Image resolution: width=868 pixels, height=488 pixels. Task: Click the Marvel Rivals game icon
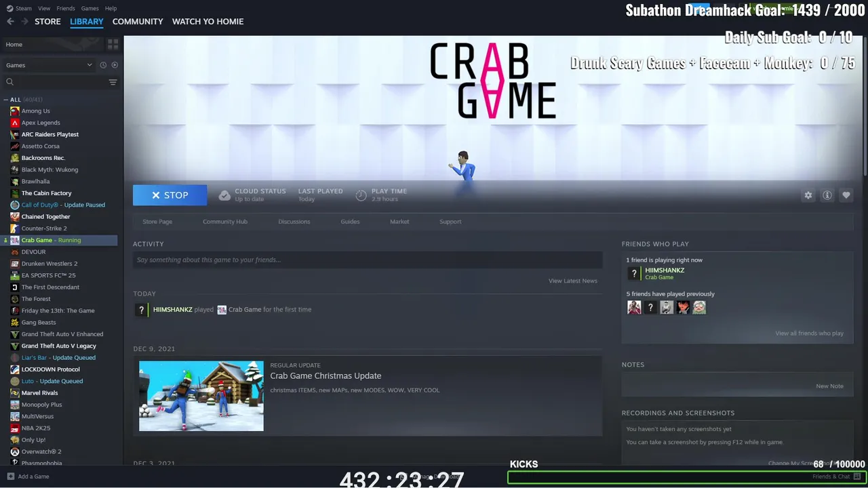15,393
